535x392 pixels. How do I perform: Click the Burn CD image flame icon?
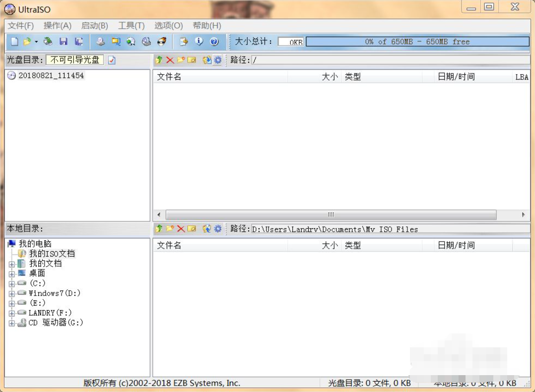point(162,42)
